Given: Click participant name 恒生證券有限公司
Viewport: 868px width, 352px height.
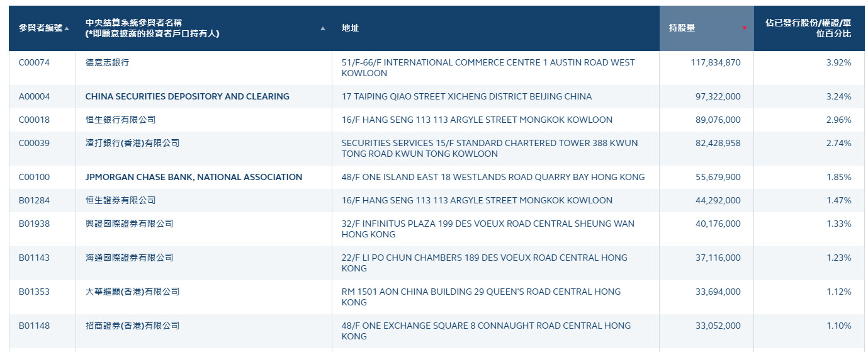Looking at the screenshot, I should (x=120, y=200).
